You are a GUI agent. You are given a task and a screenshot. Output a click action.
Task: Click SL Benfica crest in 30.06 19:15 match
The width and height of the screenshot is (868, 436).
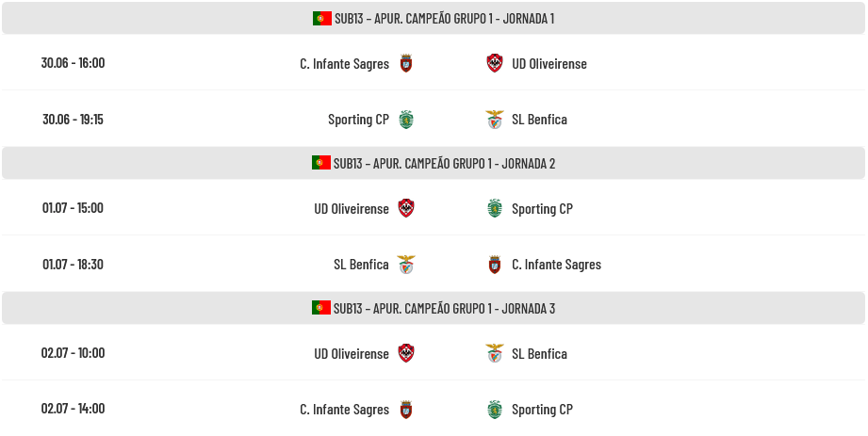[495, 120]
